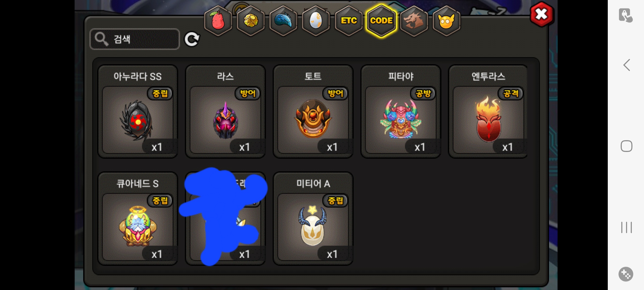644x290 pixels.
Task: Tap the Android recent apps button
Action: tap(627, 227)
